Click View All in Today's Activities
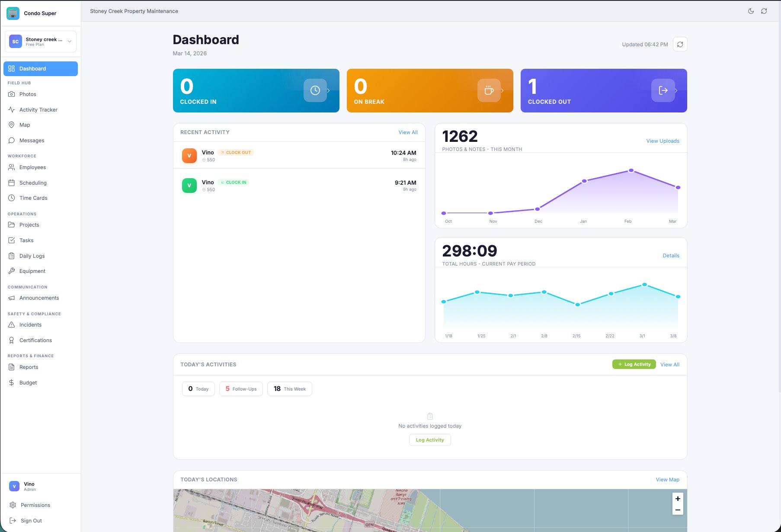 tap(669, 365)
